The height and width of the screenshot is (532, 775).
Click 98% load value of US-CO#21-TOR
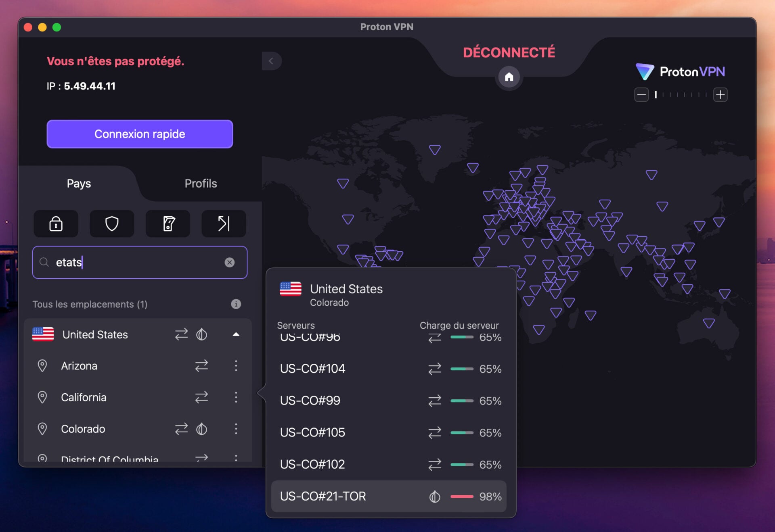(490, 497)
